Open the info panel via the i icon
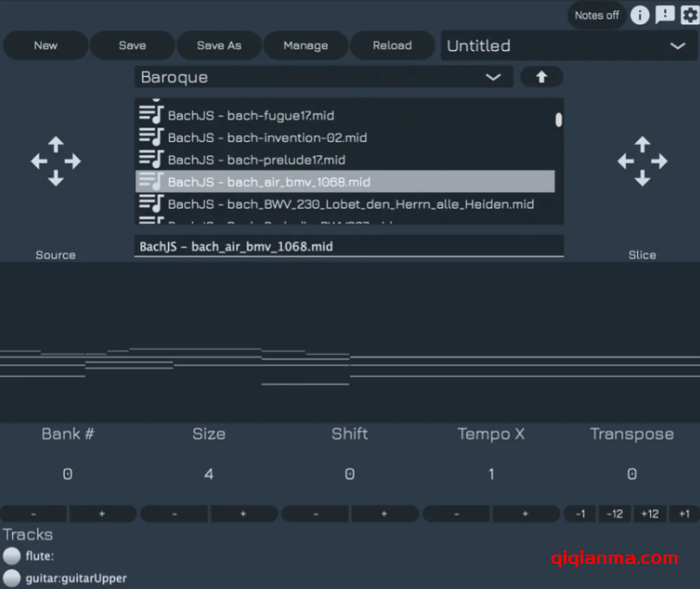This screenshot has height=589, width=700. (639, 15)
